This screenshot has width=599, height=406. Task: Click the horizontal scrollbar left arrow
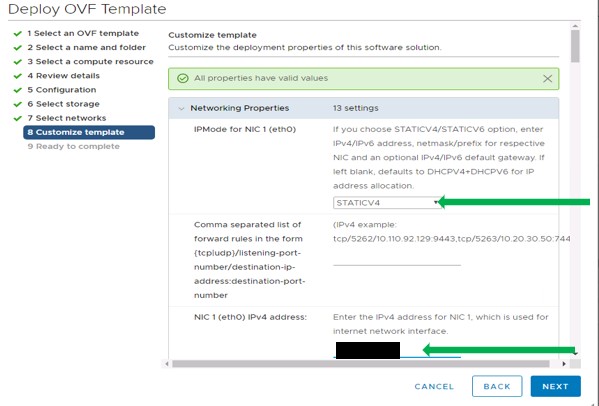coord(167,364)
